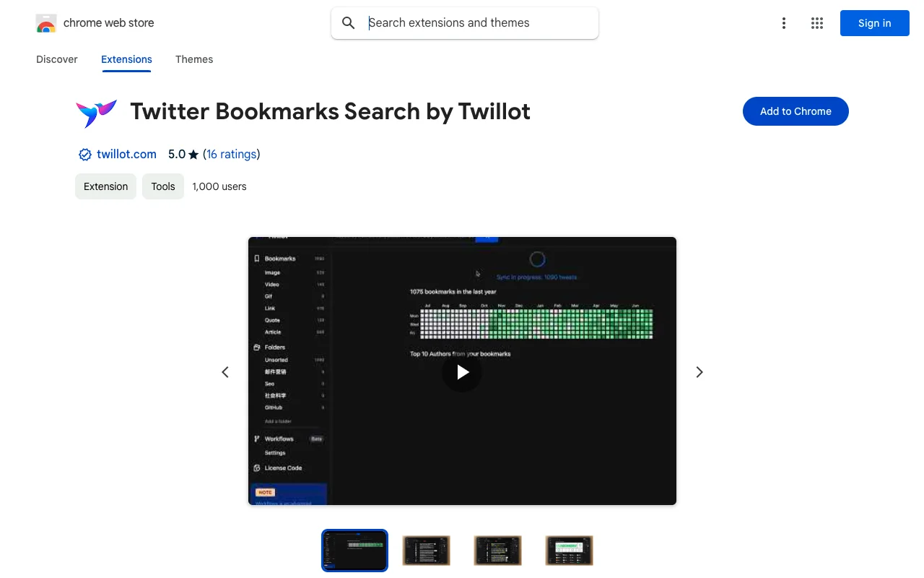Click the Chrome Web Store logo
Viewport: 924px width, 578px height.
(46, 23)
